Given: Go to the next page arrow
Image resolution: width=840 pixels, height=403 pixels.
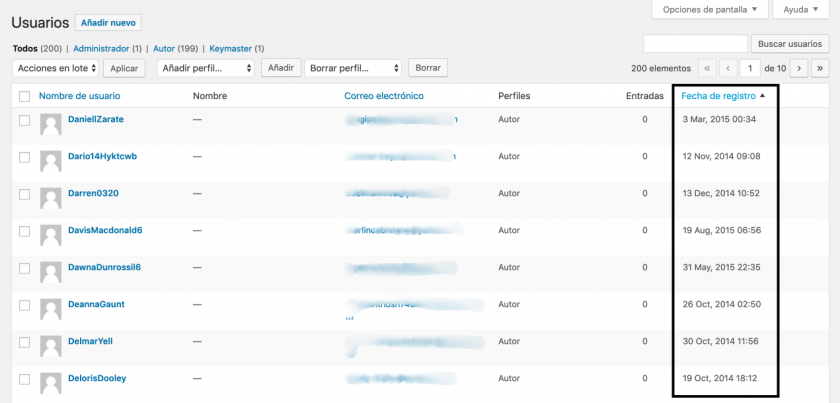Looking at the screenshot, I should tap(798, 68).
